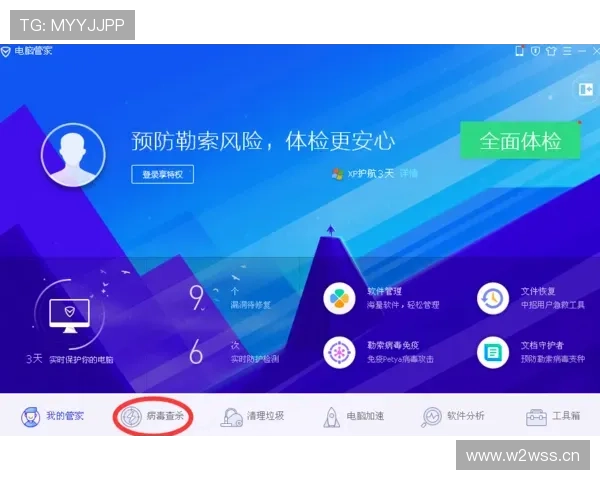Open the 电脑加速 PC speedup tab

click(353, 417)
